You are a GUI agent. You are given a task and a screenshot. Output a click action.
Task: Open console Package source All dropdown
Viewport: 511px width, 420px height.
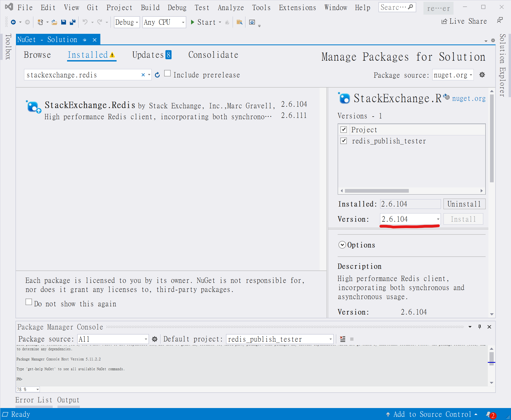tap(113, 339)
